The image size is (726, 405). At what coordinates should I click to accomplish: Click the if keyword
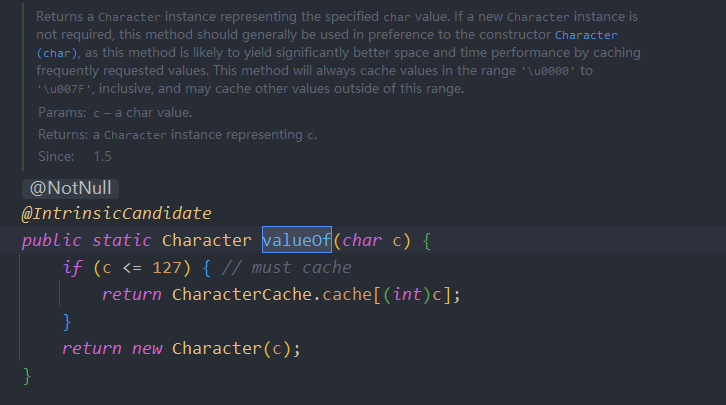click(x=72, y=268)
